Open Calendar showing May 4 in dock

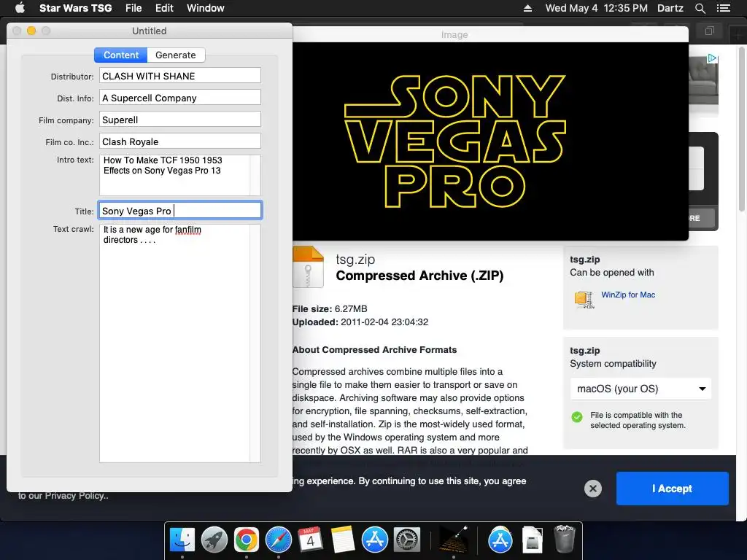pos(310,540)
